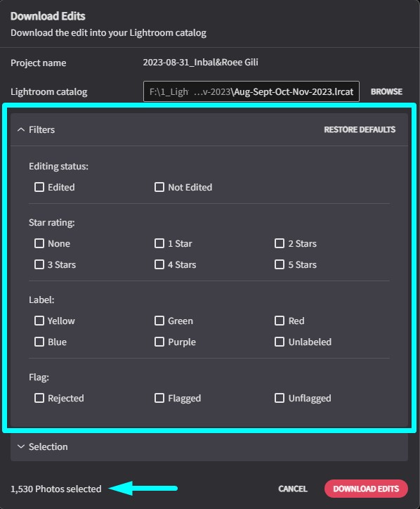The width and height of the screenshot is (420, 509).
Task: Click the Restore Defaults button
Action: 360,130
